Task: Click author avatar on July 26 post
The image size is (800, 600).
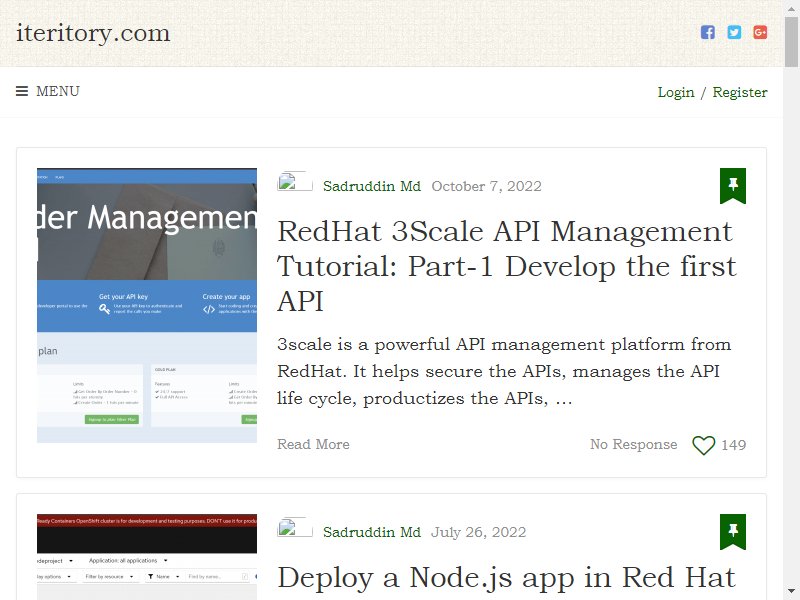Action: point(295,527)
